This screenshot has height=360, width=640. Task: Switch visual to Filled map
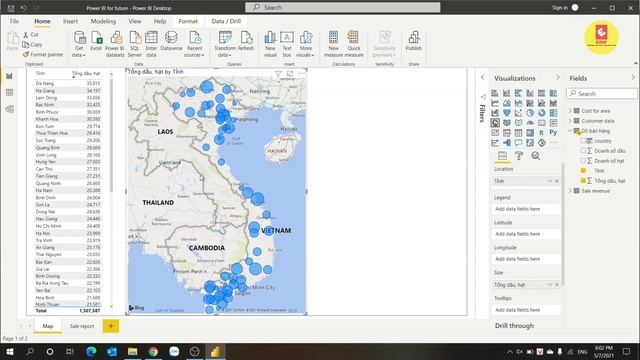coord(507,122)
